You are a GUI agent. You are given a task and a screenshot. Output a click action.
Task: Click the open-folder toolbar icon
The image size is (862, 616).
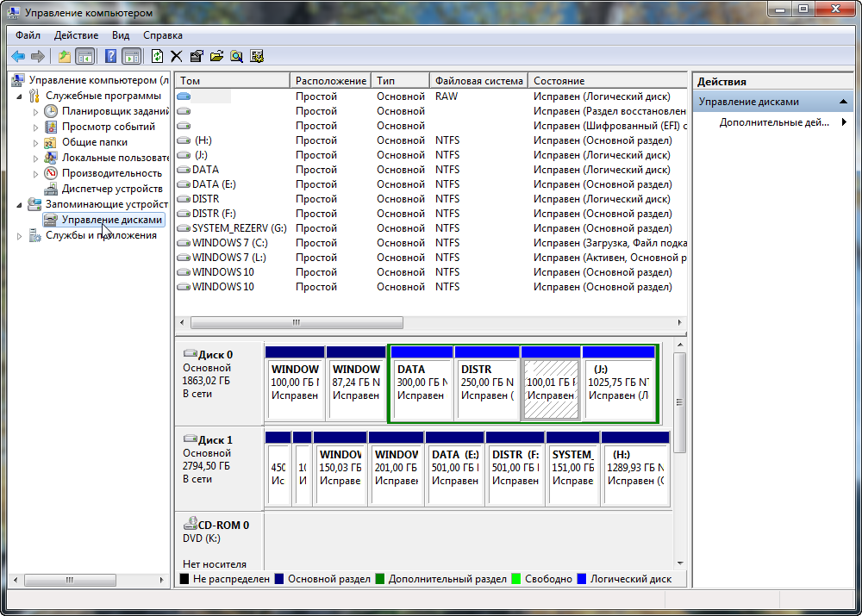[x=216, y=56]
